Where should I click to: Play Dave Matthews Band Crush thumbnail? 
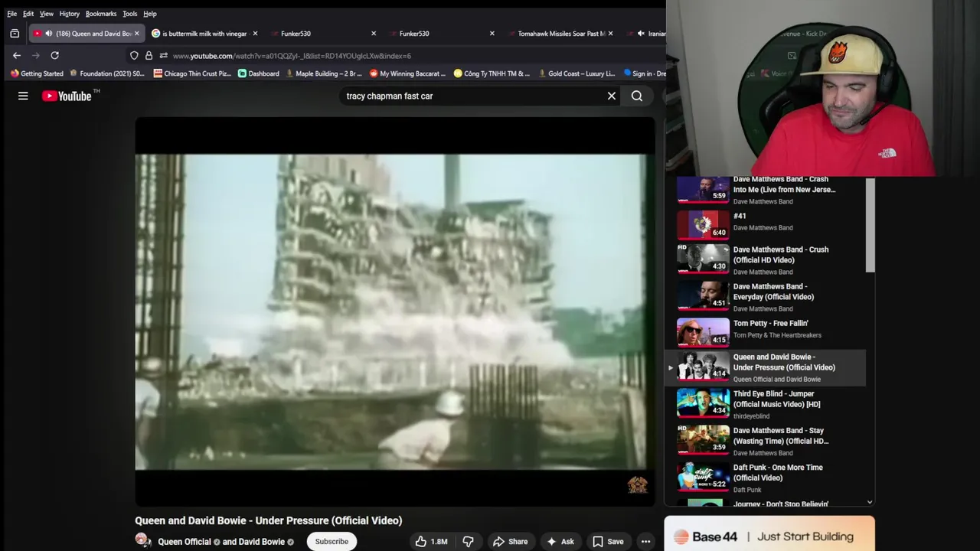point(703,259)
